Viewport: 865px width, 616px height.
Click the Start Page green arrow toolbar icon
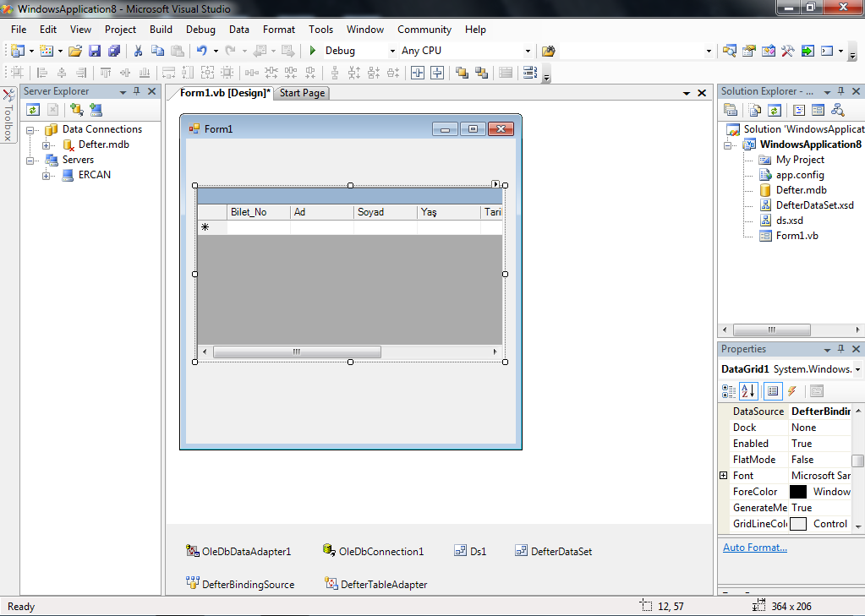[807, 51]
